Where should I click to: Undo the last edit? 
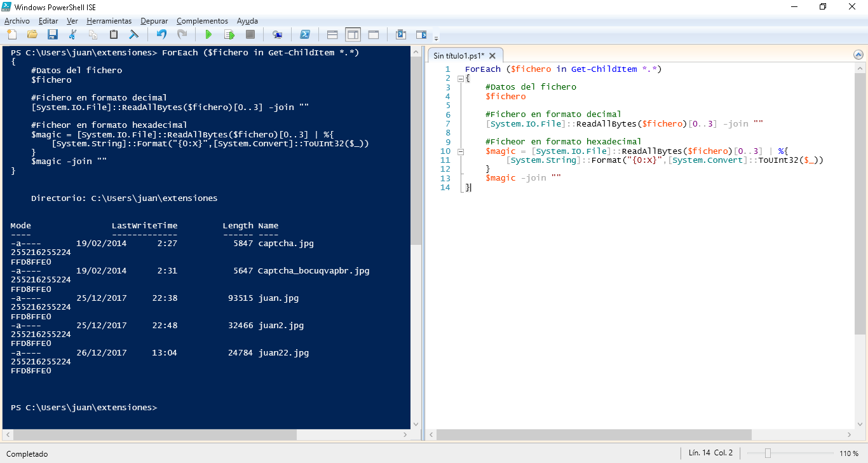161,34
